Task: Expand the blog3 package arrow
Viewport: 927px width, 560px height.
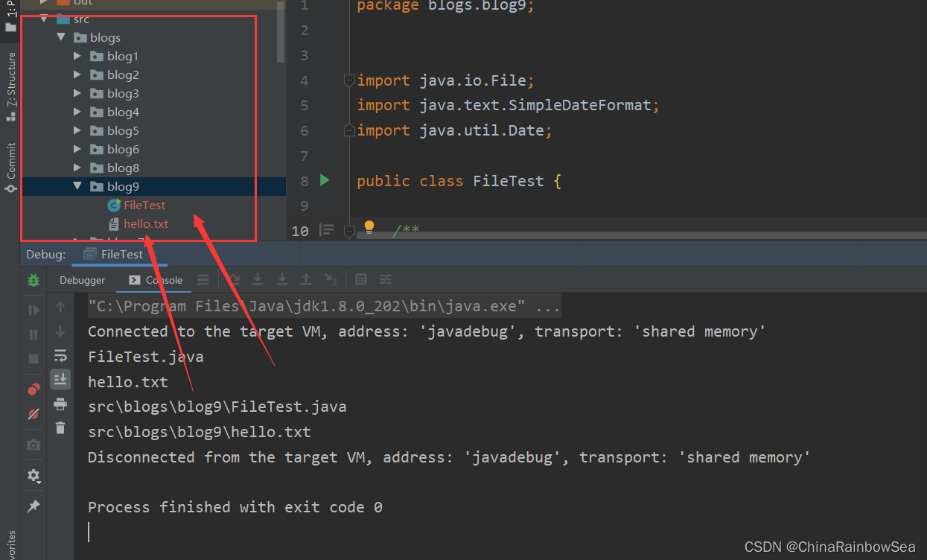Action: [x=77, y=93]
